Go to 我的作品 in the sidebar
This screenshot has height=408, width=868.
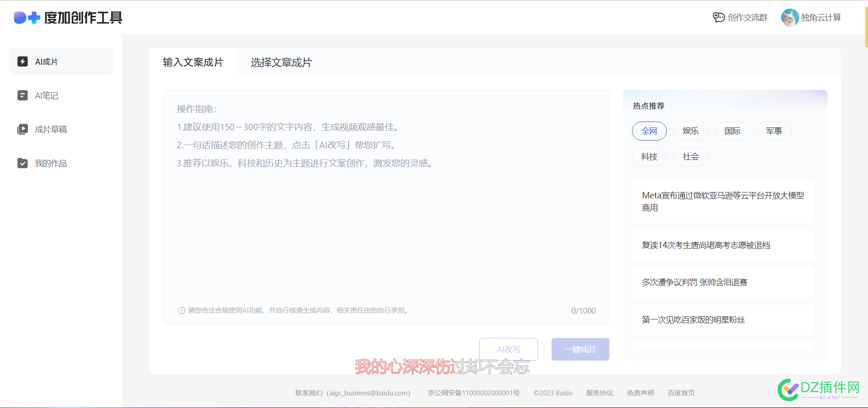(61, 163)
